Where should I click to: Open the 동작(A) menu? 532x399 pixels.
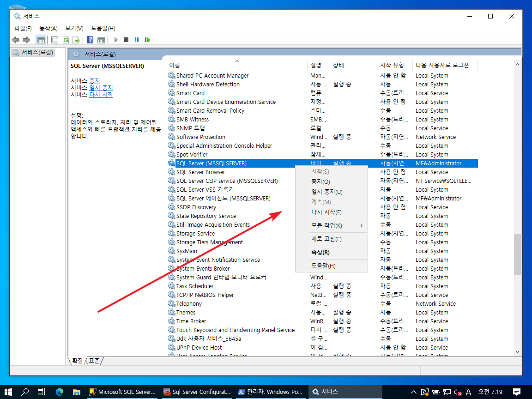pyautogui.click(x=48, y=29)
